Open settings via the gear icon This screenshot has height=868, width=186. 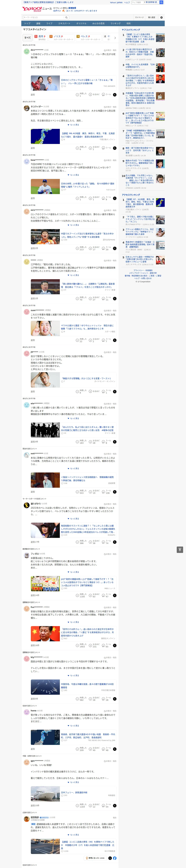click(161, 18)
